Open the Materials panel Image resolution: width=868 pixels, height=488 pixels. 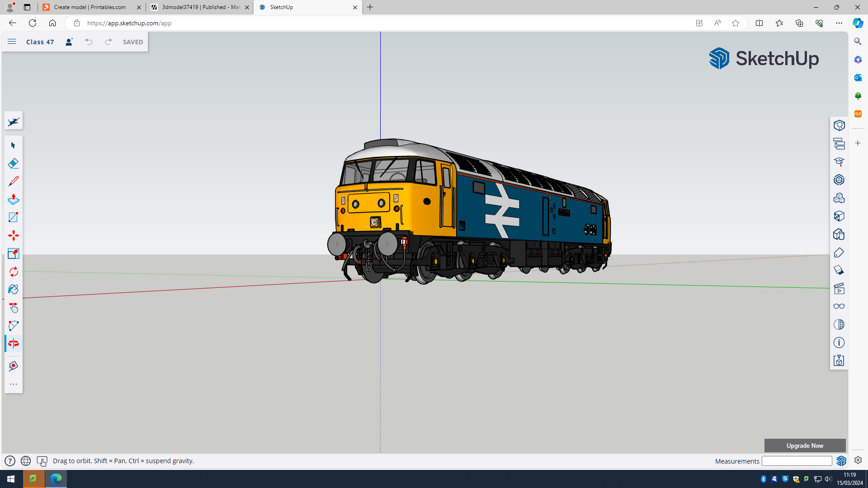pyautogui.click(x=839, y=216)
